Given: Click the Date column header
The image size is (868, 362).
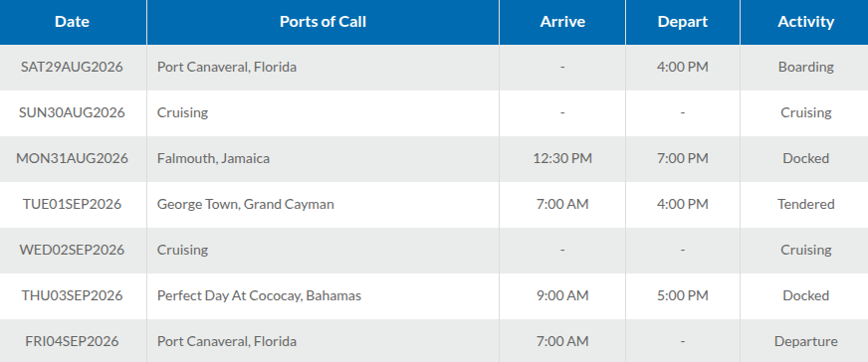Looking at the screenshot, I should pos(73,22).
